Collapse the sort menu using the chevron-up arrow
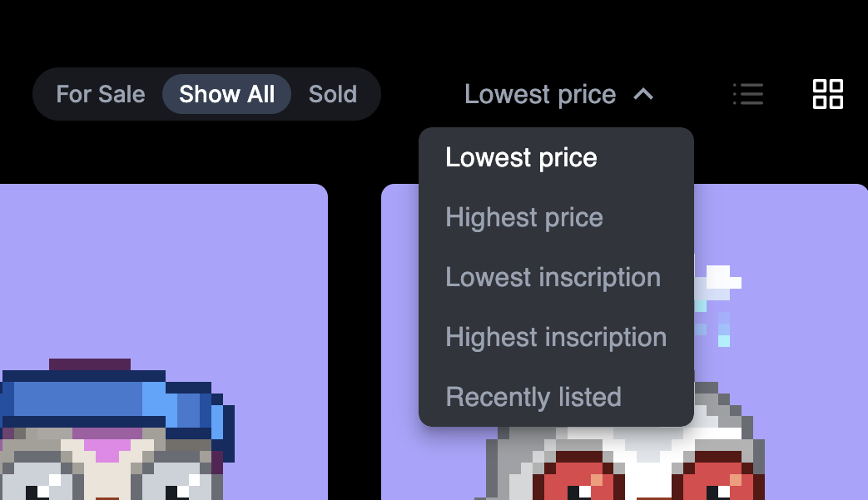 pyautogui.click(x=643, y=95)
